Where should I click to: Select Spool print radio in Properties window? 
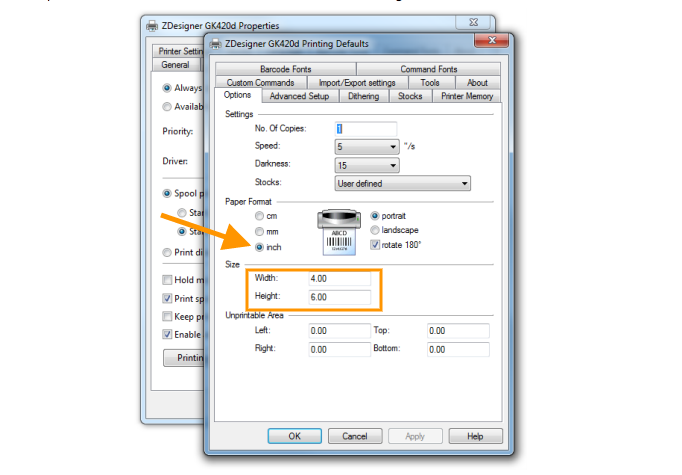coord(167,193)
